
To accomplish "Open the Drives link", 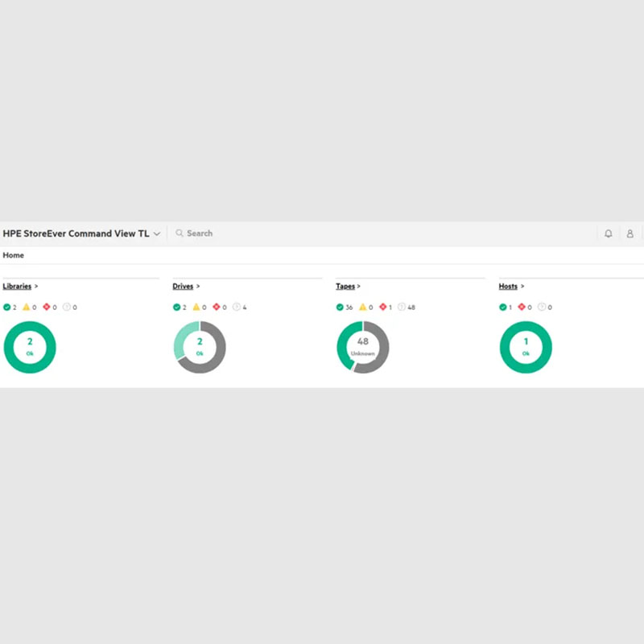I will pyautogui.click(x=183, y=287).
